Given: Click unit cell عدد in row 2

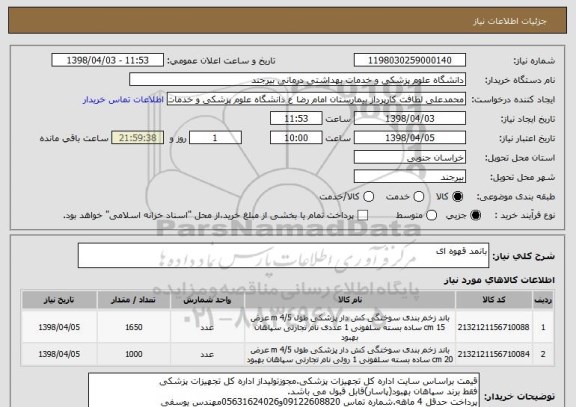Looking at the screenshot, I should point(207,354).
